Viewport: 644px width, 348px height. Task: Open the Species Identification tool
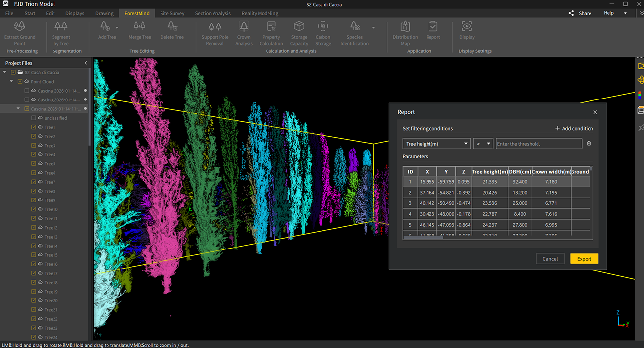pyautogui.click(x=354, y=27)
